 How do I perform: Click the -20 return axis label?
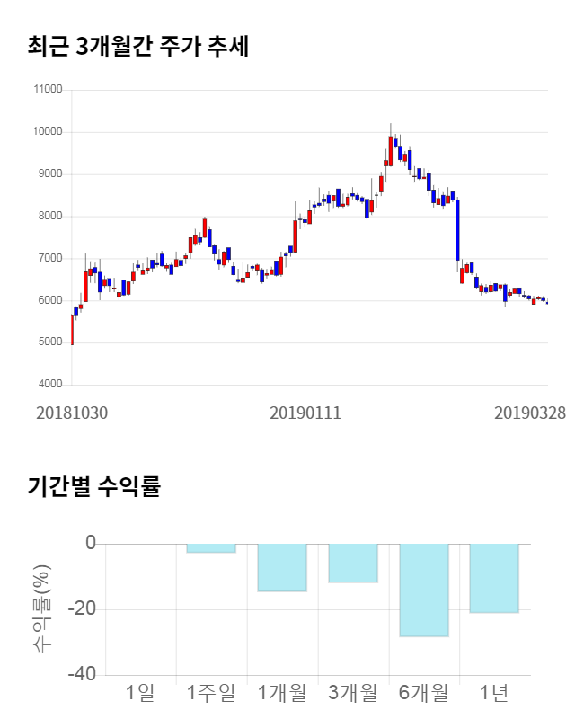[84, 609]
